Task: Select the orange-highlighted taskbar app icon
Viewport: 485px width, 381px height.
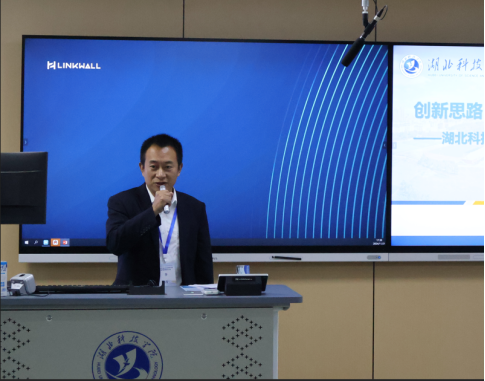Action: tap(55, 242)
